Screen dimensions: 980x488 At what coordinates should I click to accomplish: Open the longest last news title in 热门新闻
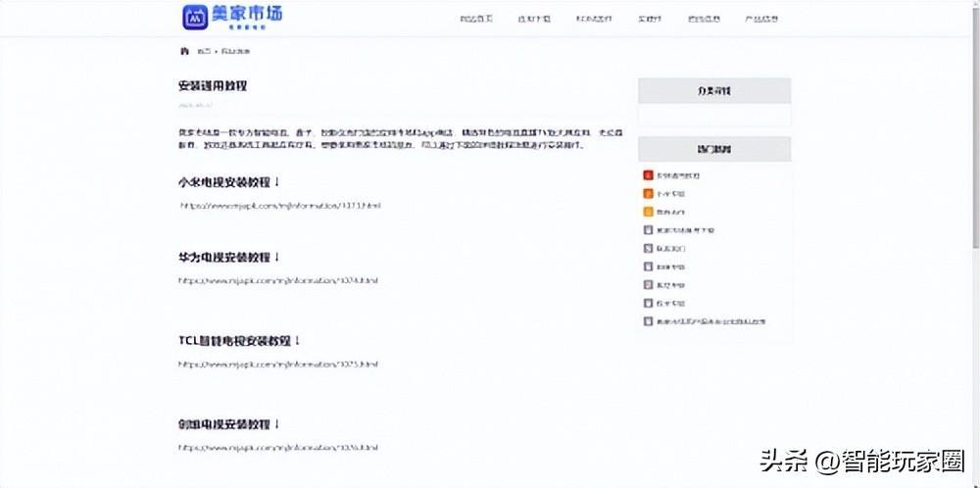point(711,321)
